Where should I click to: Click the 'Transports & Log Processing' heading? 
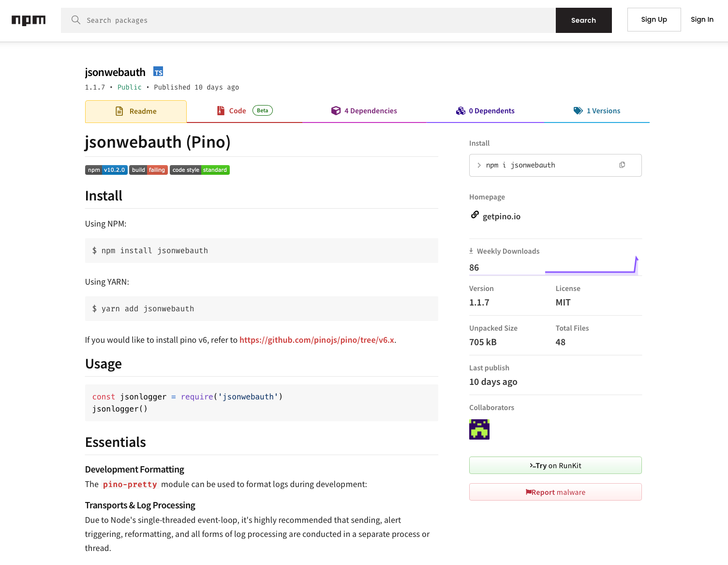coord(140,505)
